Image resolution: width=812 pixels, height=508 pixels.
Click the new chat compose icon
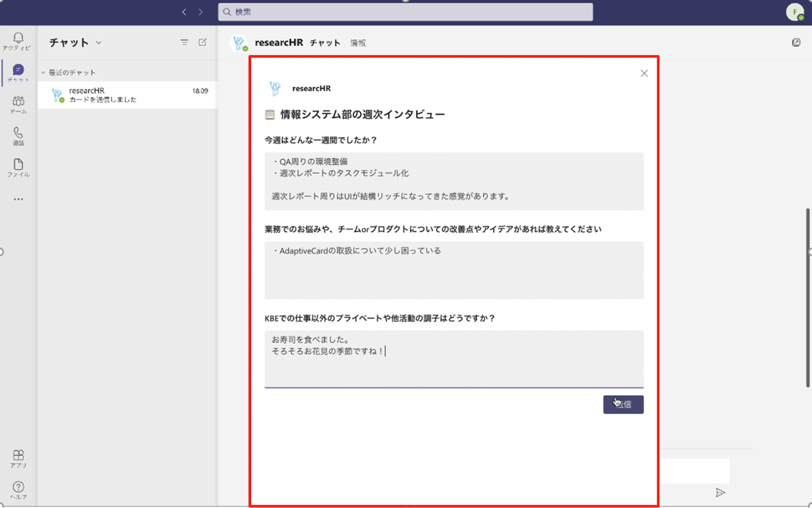(202, 42)
